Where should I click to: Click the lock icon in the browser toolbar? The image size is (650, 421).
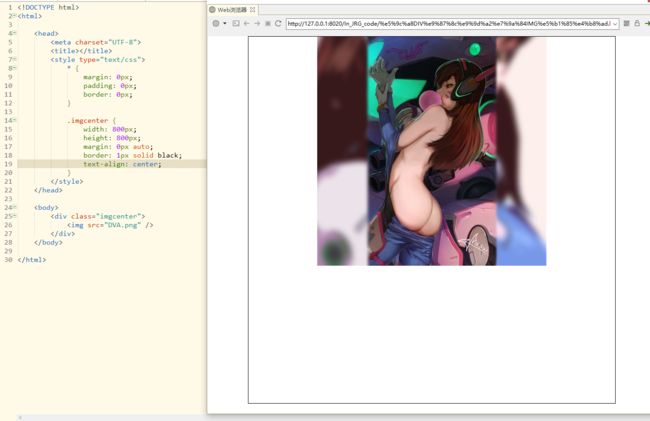(x=637, y=23)
